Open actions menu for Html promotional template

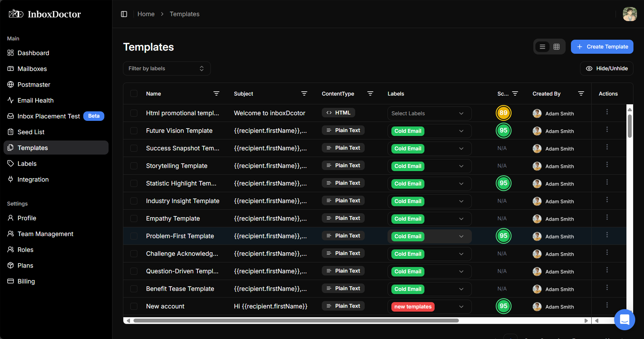[607, 112]
